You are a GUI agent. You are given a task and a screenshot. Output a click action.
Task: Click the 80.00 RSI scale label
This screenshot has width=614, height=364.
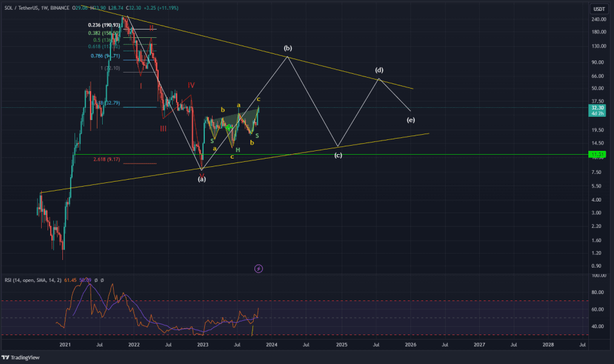click(597, 292)
